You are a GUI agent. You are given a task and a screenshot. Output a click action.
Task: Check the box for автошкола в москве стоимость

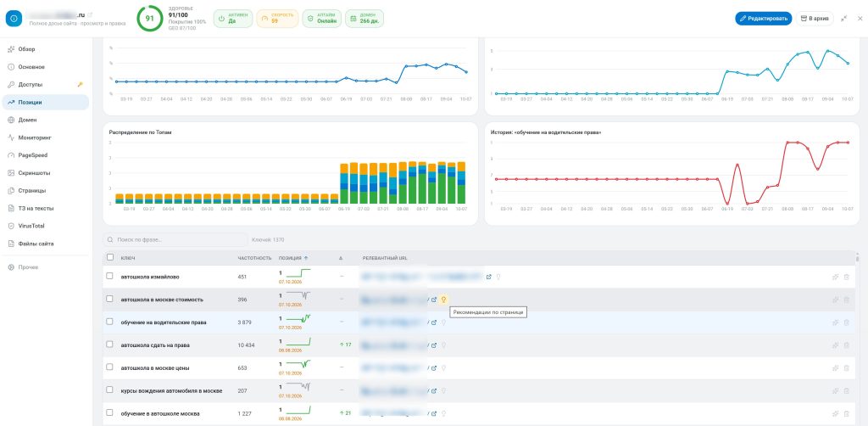coord(109,299)
